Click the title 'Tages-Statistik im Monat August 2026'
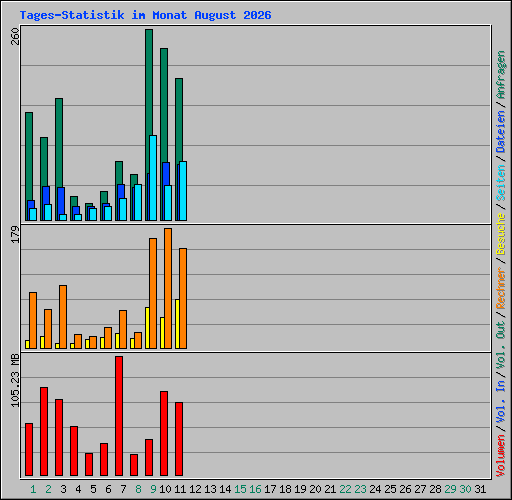512x500 pixels. (145, 15)
